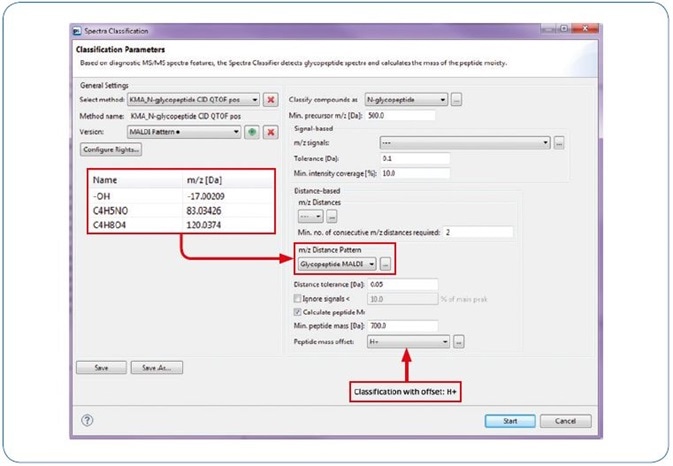Open the Version dropdown showing MALDI Pattern
673x466 pixels.
point(236,132)
